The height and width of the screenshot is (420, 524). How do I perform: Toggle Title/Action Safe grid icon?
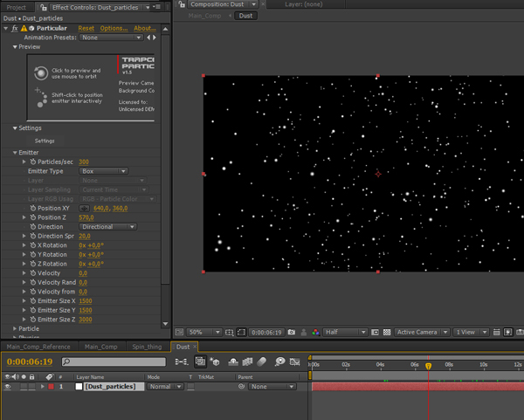click(229, 332)
